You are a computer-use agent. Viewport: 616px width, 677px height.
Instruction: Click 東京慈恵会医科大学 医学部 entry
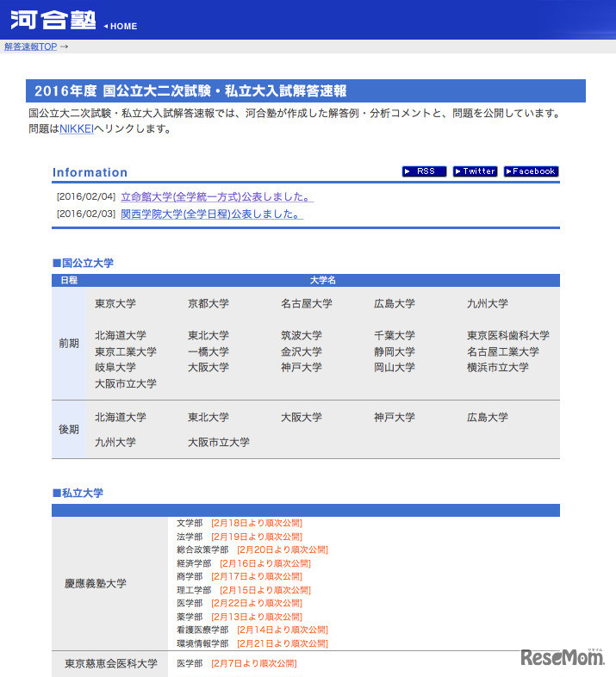(x=190, y=663)
